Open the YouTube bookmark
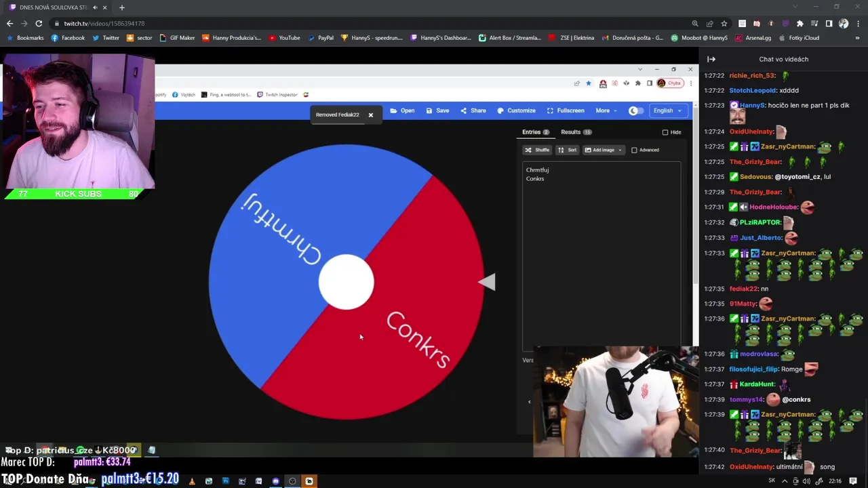868x488 pixels. (284, 38)
